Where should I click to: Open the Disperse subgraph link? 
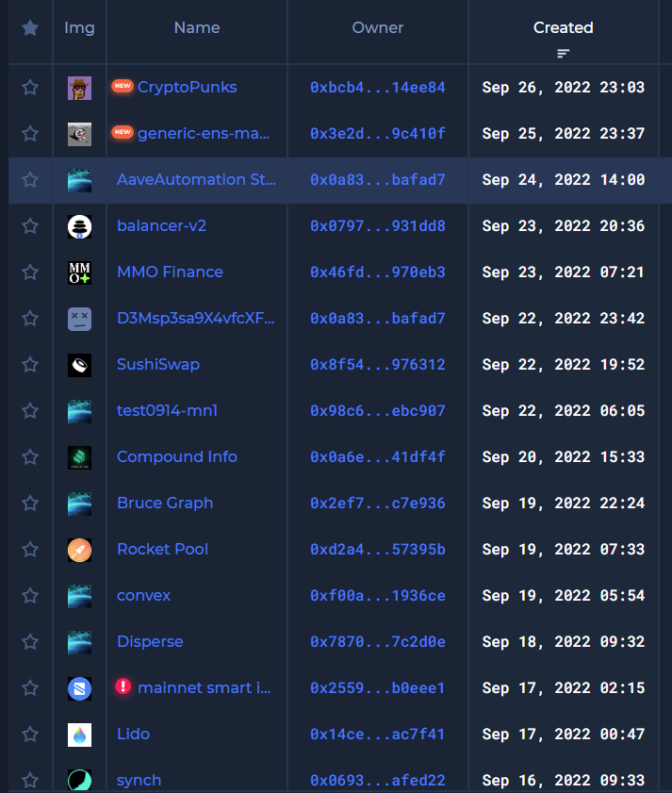[150, 642]
